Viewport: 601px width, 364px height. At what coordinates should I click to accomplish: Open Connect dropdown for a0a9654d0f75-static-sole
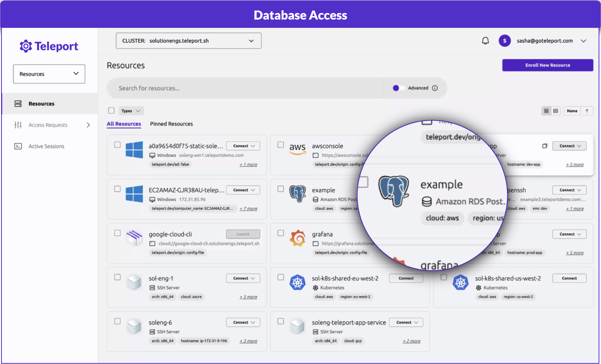(243, 146)
